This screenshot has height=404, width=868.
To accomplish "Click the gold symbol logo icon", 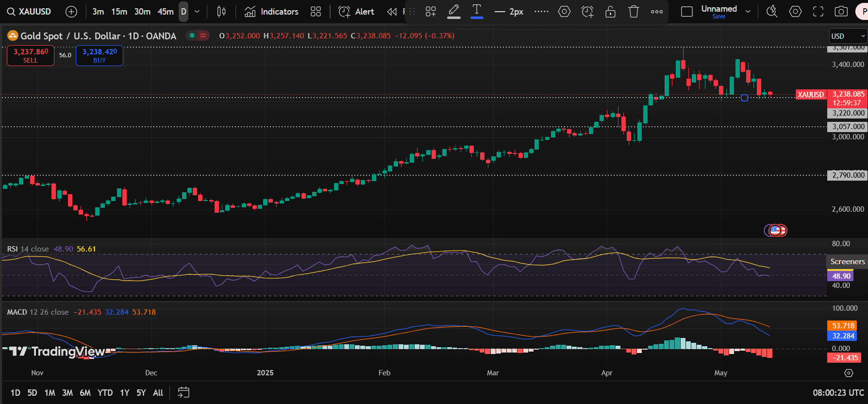I will pyautogui.click(x=12, y=35).
